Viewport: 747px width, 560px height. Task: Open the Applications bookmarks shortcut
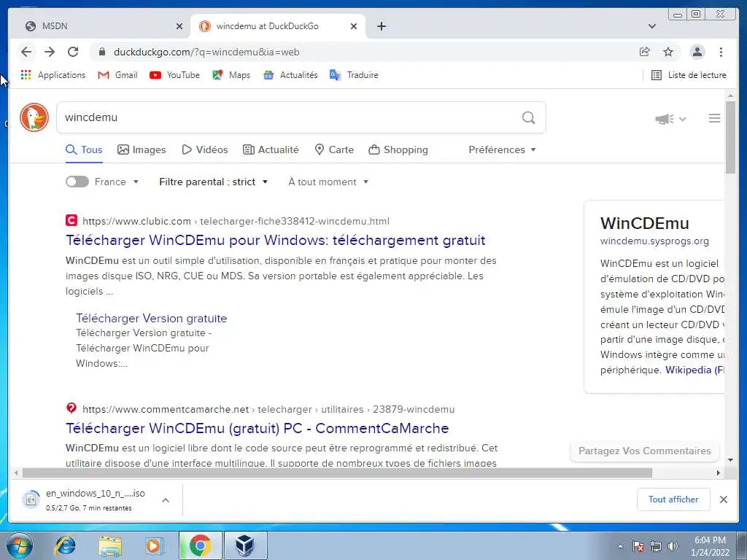pyautogui.click(x=53, y=75)
